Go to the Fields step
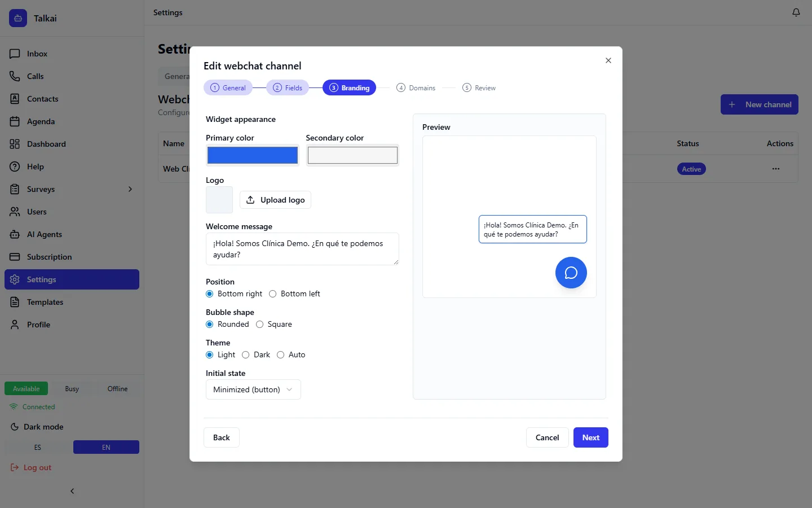The image size is (812, 508). point(288,87)
